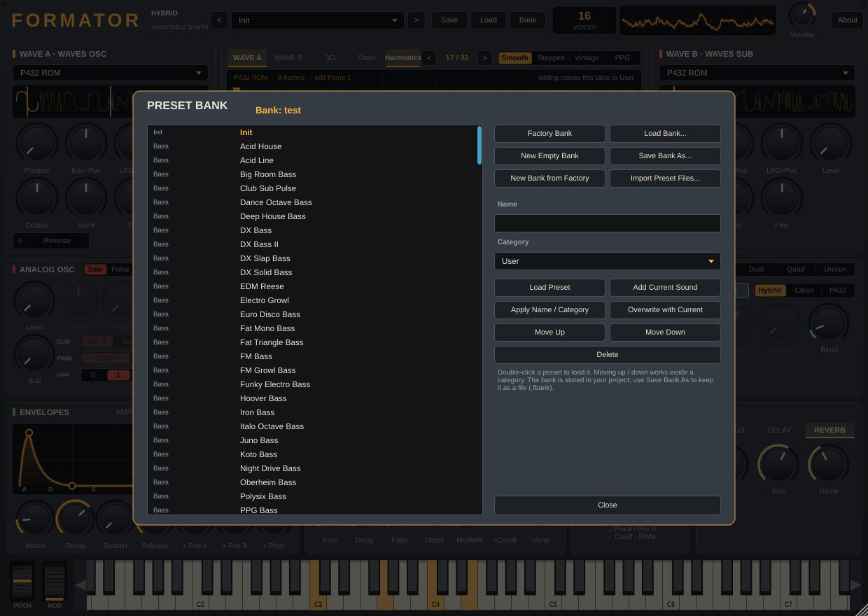Select the Juno Bass preset

point(312,440)
